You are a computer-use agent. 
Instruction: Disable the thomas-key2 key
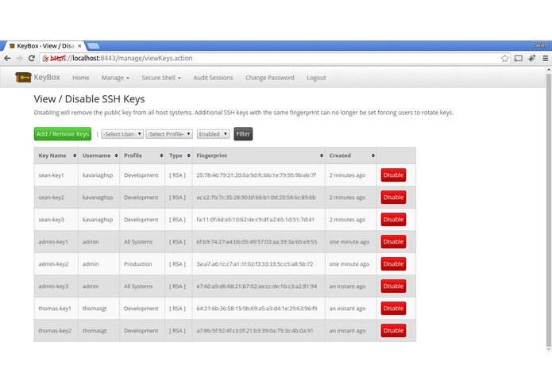point(393,330)
